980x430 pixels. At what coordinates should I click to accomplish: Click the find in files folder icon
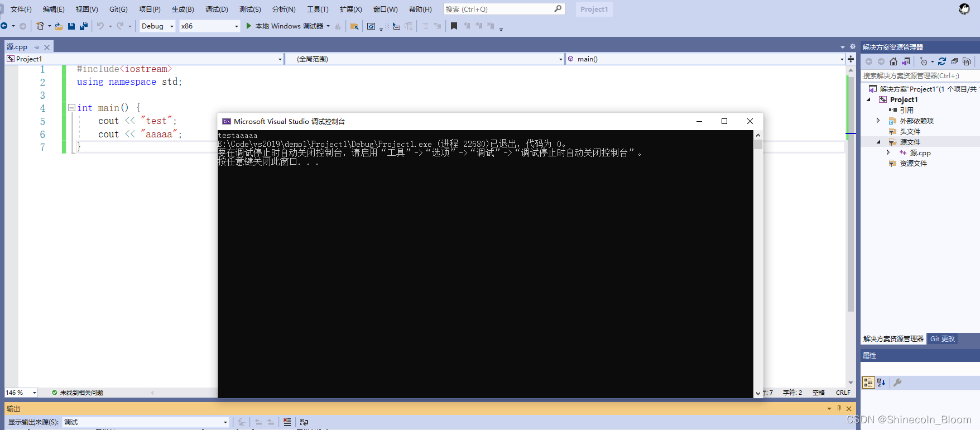point(354,26)
